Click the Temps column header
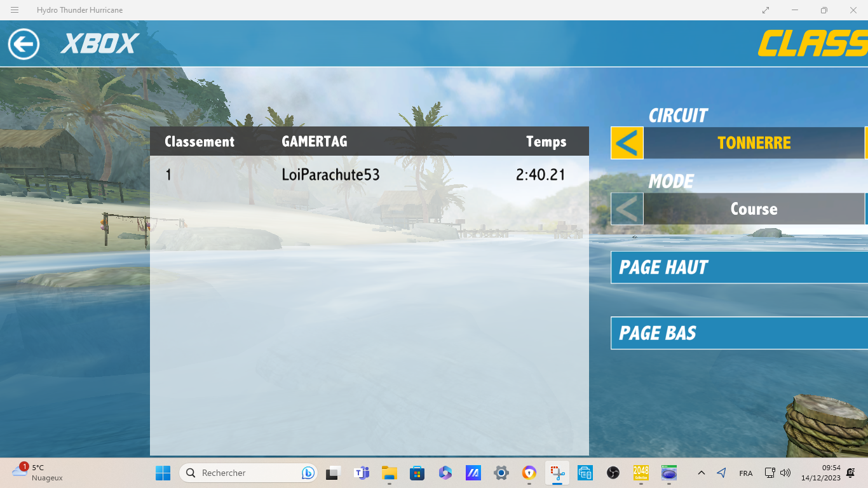The image size is (868, 488). click(546, 142)
